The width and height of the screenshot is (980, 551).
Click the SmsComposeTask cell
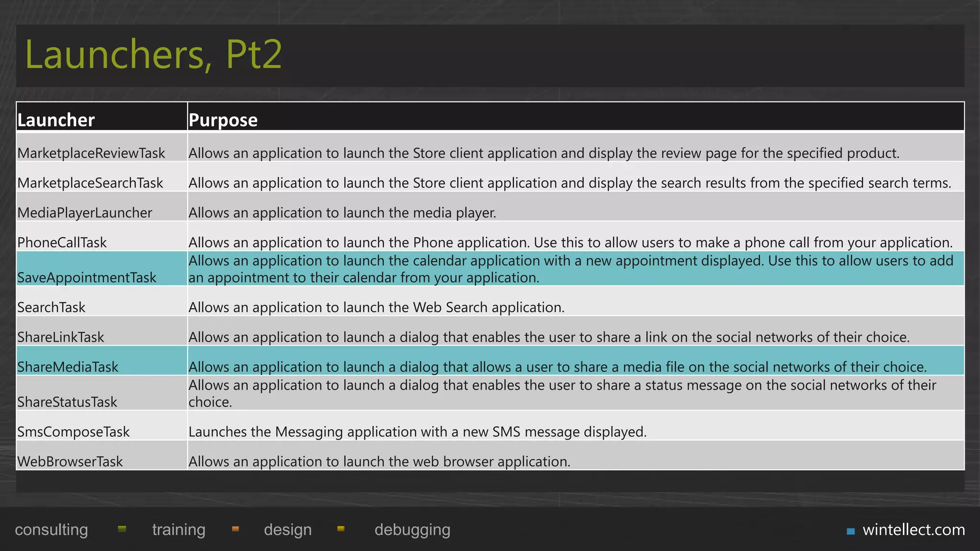pyautogui.click(x=74, y=431)
